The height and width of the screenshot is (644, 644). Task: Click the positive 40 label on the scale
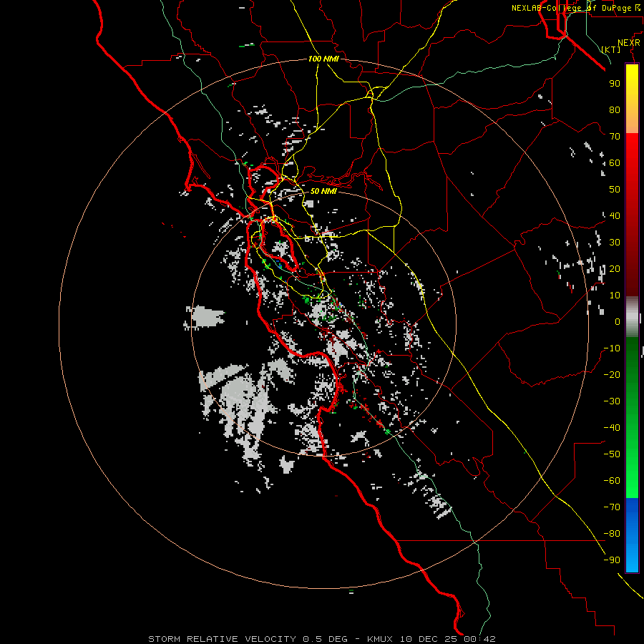pyautogui.click(x=615, y=215)
